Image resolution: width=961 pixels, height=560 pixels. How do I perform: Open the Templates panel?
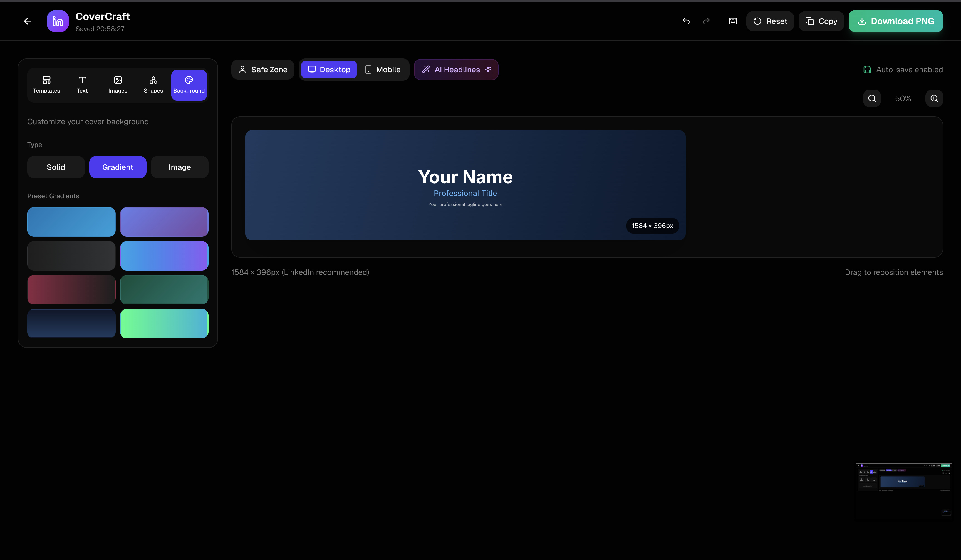coord(46,85)
